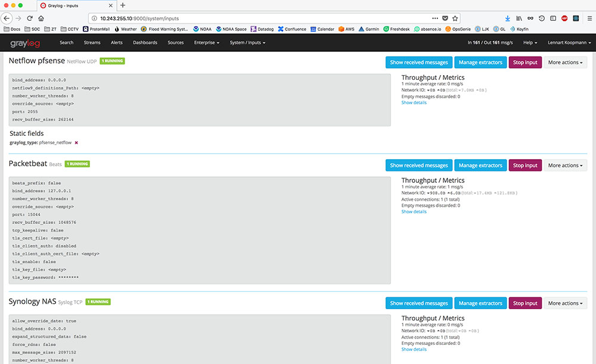Viewport: 596px width, 364px height.
Task: Show metrics details for Netflow pfsense
Action: pos(414,102)
